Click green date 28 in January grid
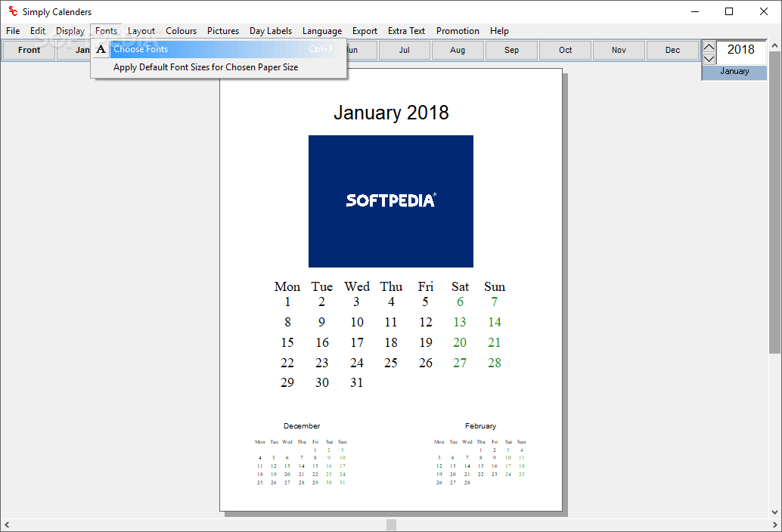The width and height of the screenshot is (782, 532). pos(495,363)
